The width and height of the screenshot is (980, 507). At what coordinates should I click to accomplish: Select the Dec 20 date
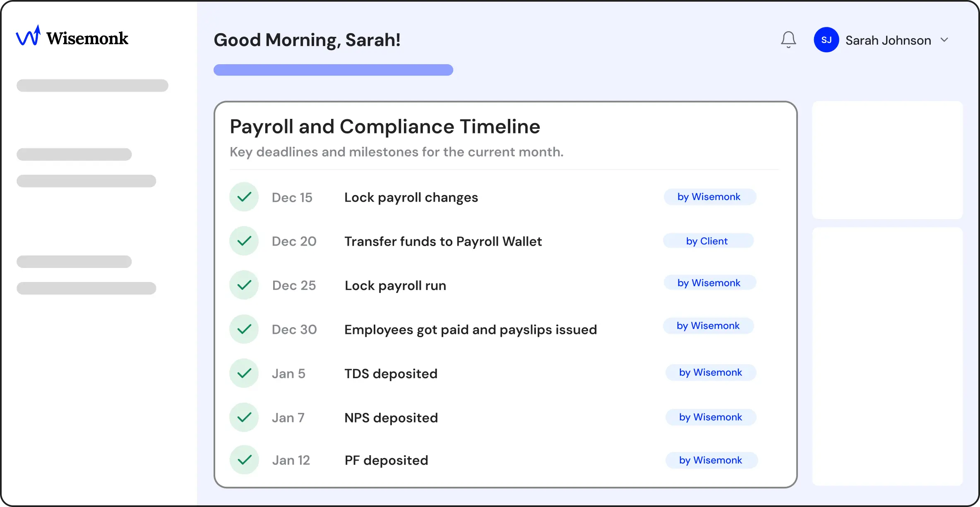click(294, 241)
